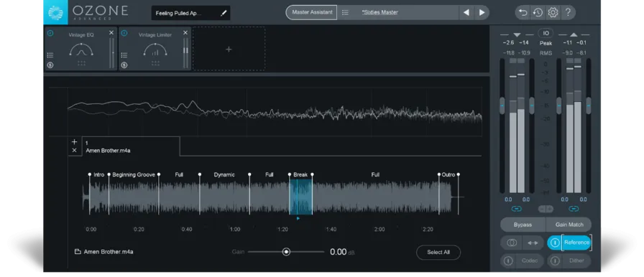Click the Peak meter label

(546, 43)
